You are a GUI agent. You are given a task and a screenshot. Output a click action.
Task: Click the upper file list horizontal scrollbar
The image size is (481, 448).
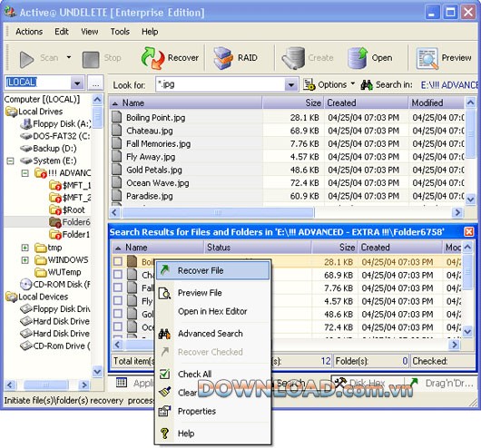(x=218, y=212)
